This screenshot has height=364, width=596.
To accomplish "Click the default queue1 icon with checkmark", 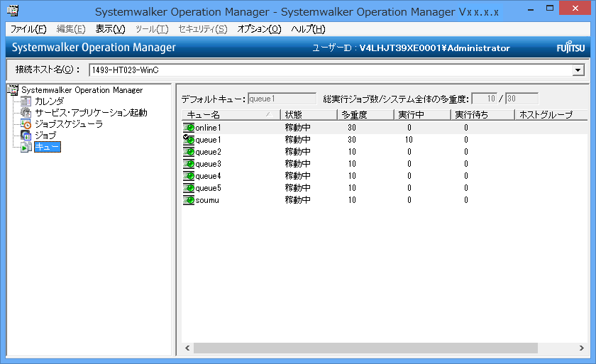I will 188,140.
